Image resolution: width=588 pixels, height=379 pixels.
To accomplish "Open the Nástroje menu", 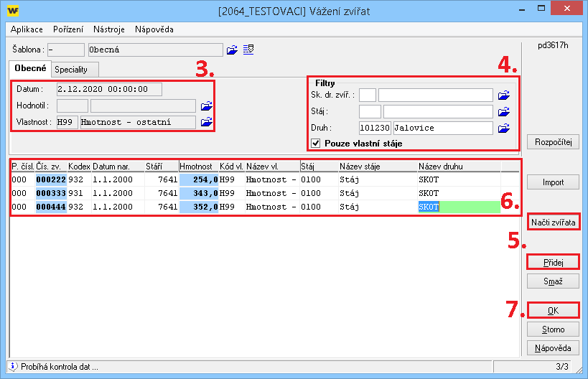I will (x=109, y=29).
